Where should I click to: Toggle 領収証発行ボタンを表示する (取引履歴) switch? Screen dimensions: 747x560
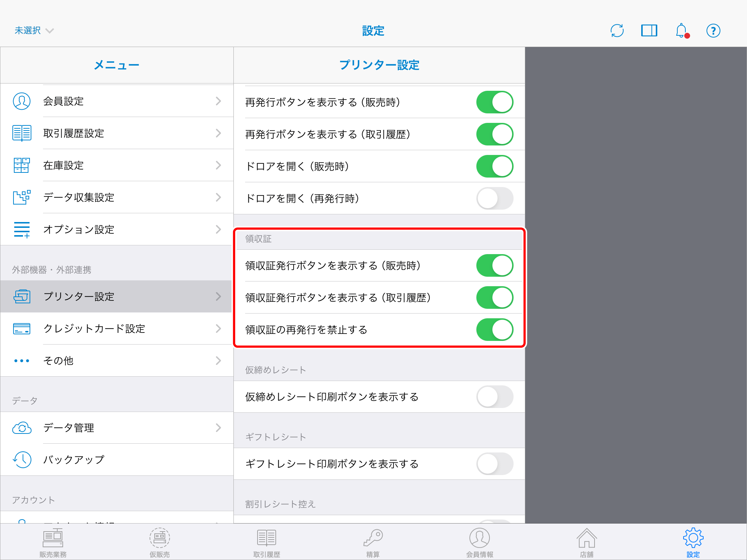point(495,297)
